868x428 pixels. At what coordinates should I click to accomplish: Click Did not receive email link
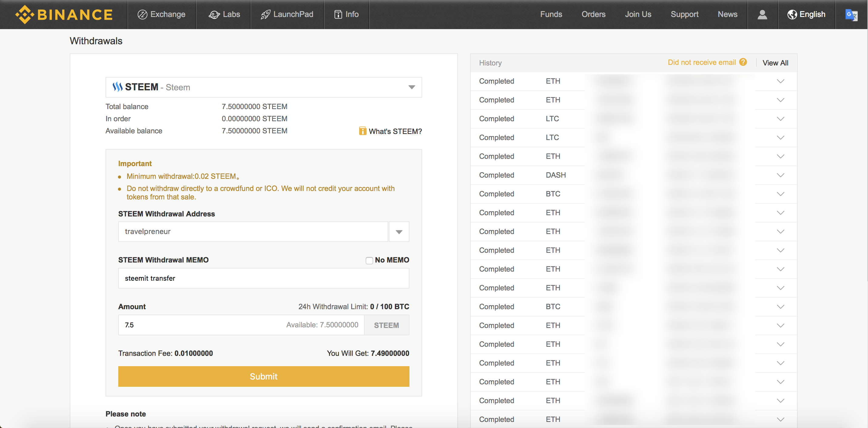click(x=701, y=62)
